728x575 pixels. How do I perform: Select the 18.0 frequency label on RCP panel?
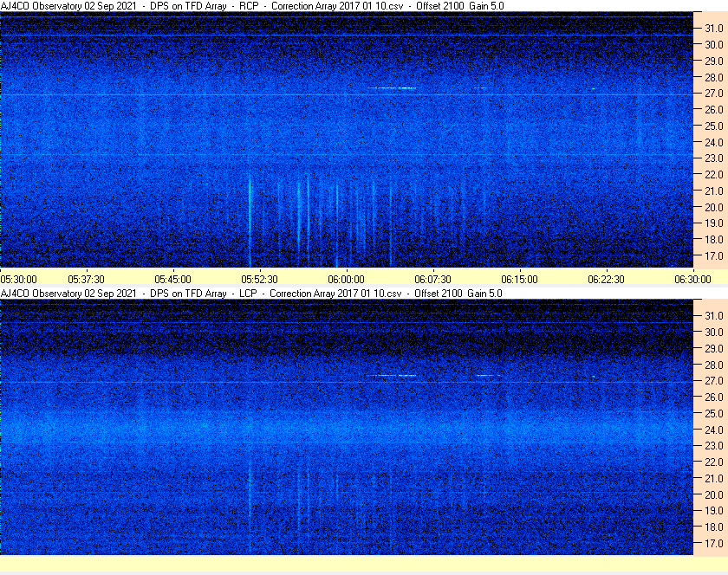714,240
